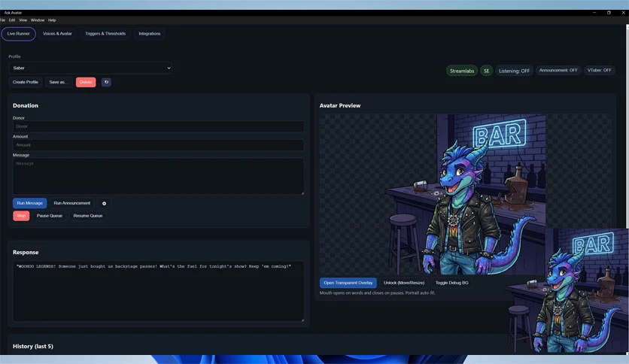
Task: Click Open Transparent Overlay button
Action: click(x=348, y=283)
